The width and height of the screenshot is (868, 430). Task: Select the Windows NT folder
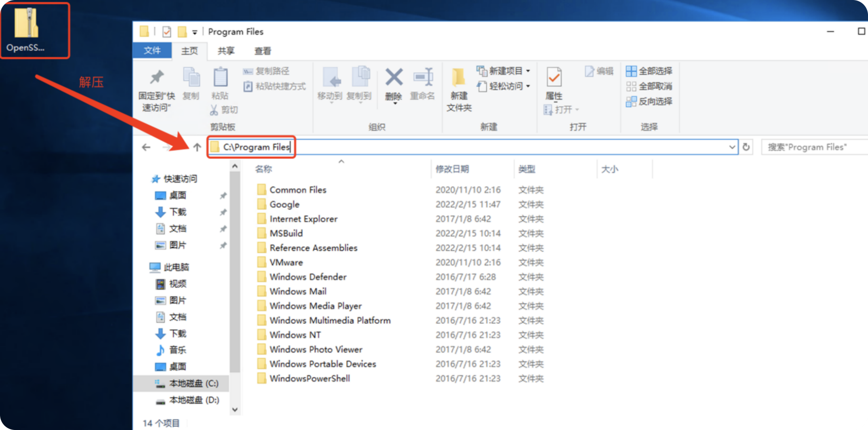(x=289, y=334)
